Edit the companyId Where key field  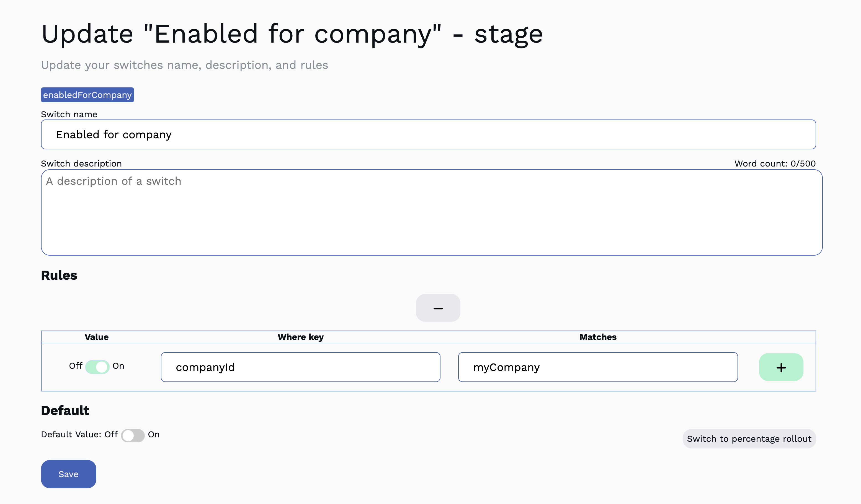point(300,367)
